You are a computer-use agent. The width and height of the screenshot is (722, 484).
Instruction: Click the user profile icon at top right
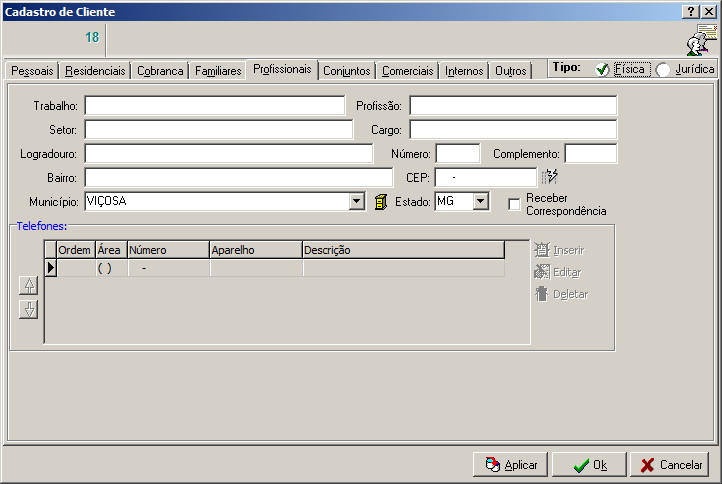[x=701, y=40]
